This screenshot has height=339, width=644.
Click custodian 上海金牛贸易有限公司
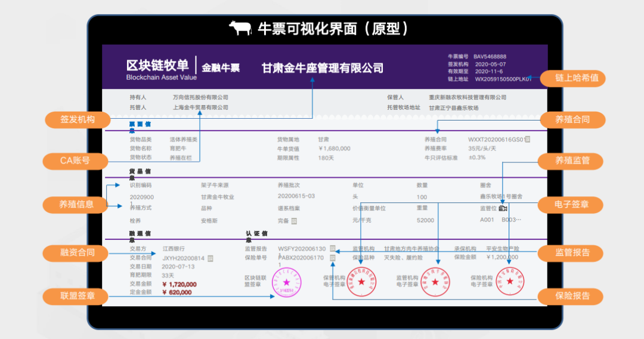pyautogui.click(x=200, y=107)
